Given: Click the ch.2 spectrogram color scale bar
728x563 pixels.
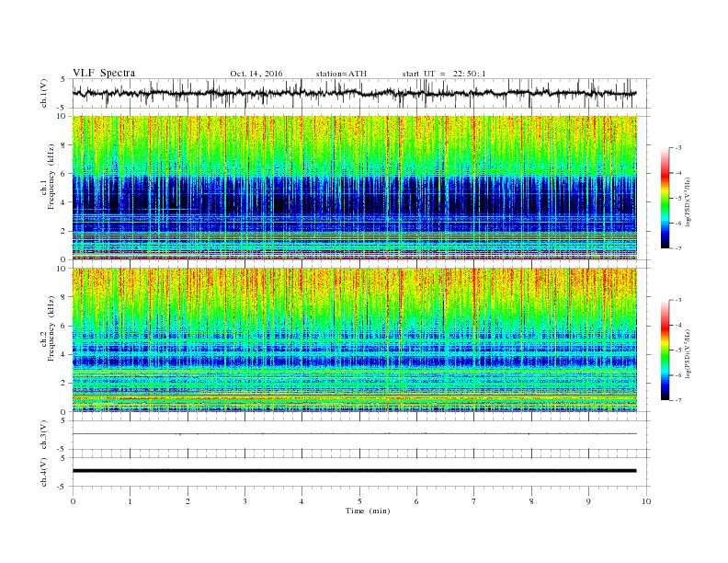Looking at the screenshot, I should pyautogui.click(x=665, y=350).
